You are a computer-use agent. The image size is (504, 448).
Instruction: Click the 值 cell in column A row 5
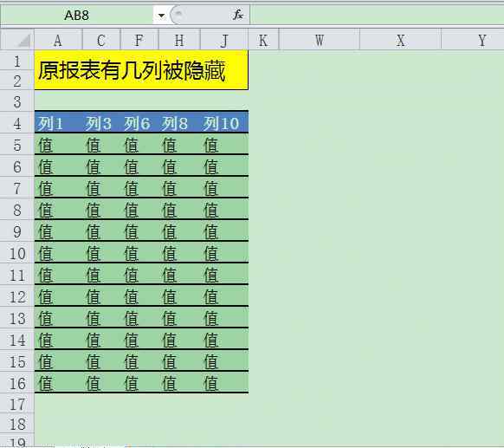pyautogui.click(x=58, y=145)
